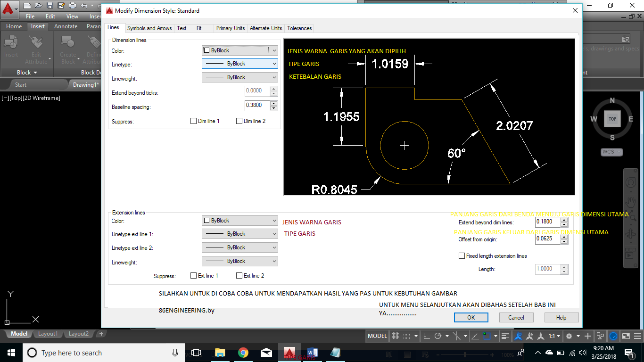Click the Cancel button in the dialog
Image resolution: width=644 pixels, height=362 pixels.
pyautogui.click(x=516, y=318)
